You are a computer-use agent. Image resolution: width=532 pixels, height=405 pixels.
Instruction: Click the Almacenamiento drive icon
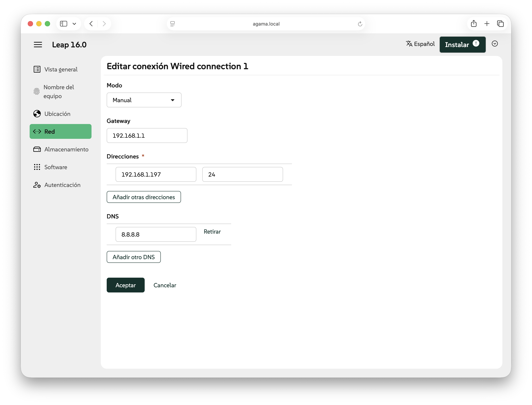pyautogui.click(x=37, y=149)
